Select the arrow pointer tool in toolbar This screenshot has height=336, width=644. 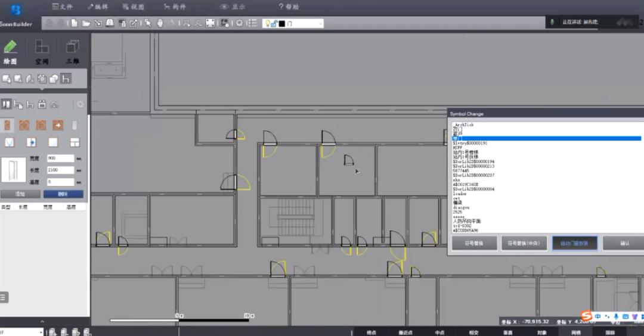pyautogui.click(x=148, y=23)
